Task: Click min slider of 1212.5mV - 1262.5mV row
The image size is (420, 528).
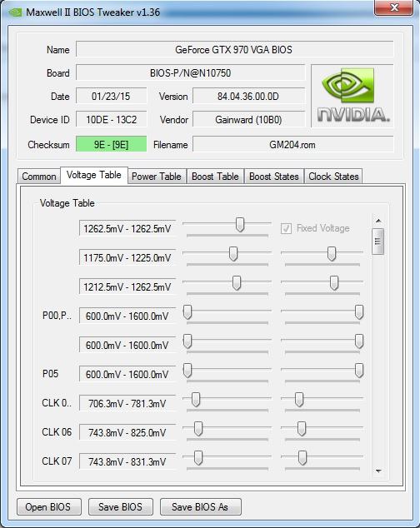Action: (x=237, y=283)
